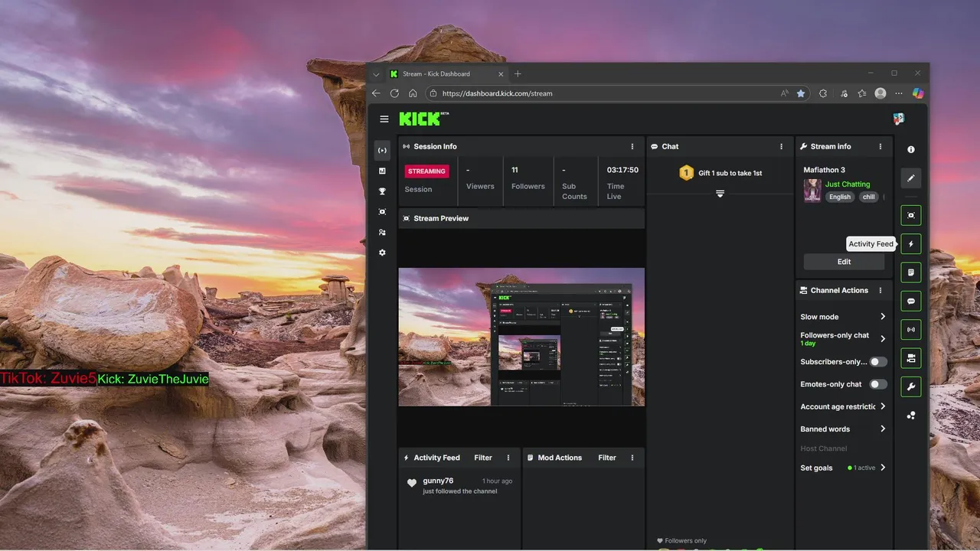
Task: Open Chat panel options menu
Action: point(782,146)
